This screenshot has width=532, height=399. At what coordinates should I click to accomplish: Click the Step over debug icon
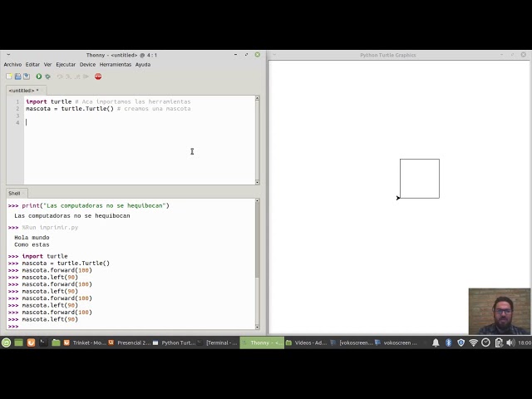tap(60, 76)
